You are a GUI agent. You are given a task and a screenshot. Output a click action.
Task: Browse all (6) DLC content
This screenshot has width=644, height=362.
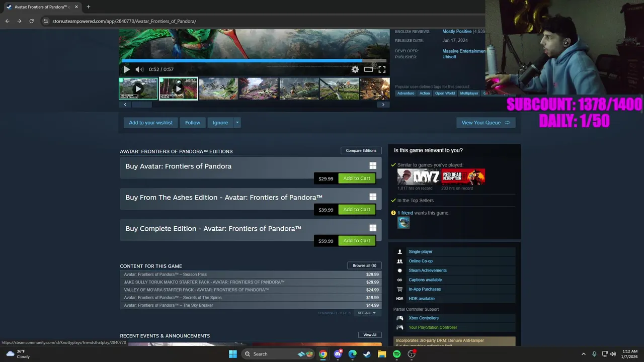tap(364, 265)
